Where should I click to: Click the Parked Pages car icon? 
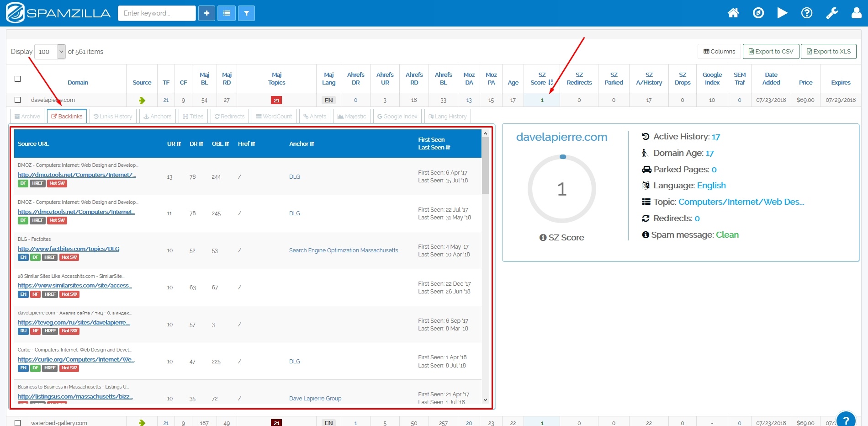646,170
